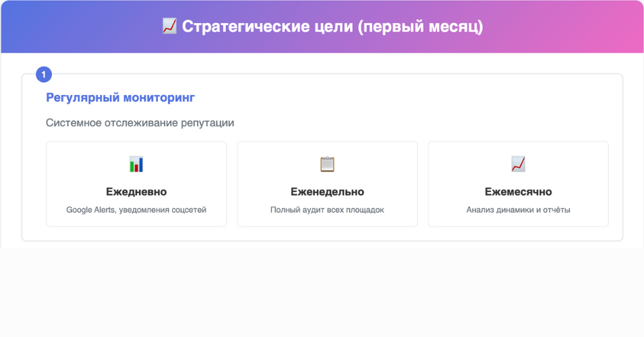Viewport: 644px width, 337px height.
Task: Click the header title Стратегические цели (первый месяц)
Action: pos(332,27)
